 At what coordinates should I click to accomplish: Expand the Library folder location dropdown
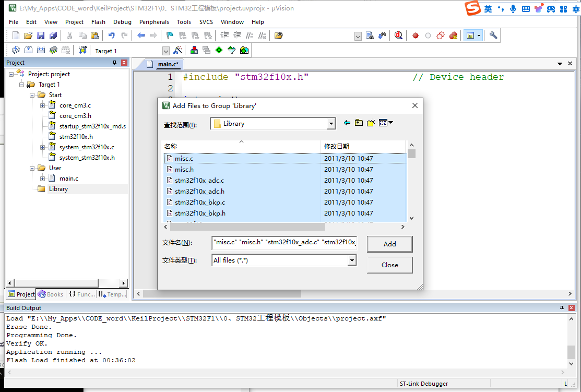(331, 124)
